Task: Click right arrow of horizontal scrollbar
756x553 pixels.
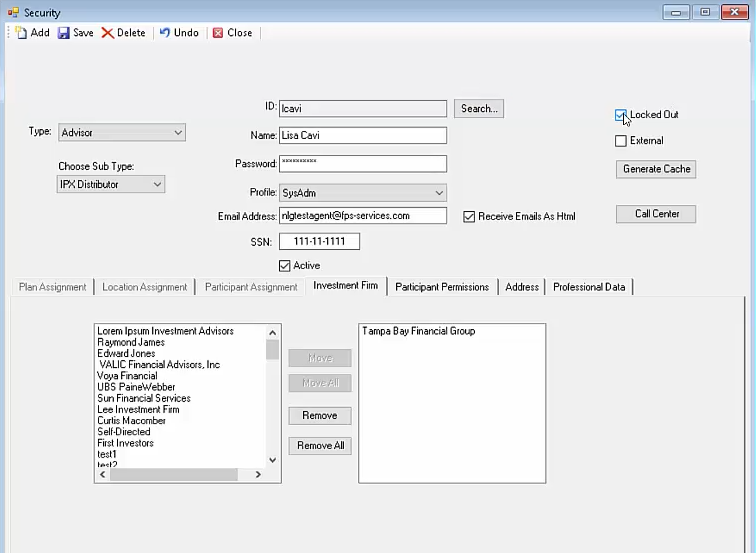Action: click(x=258, y=475)
